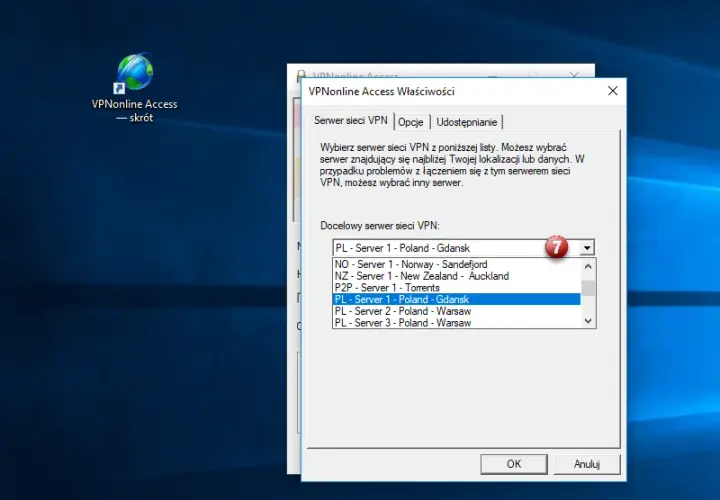Cancel with the Anuluj button
This screenshot has height=500, width=720.
587,464
